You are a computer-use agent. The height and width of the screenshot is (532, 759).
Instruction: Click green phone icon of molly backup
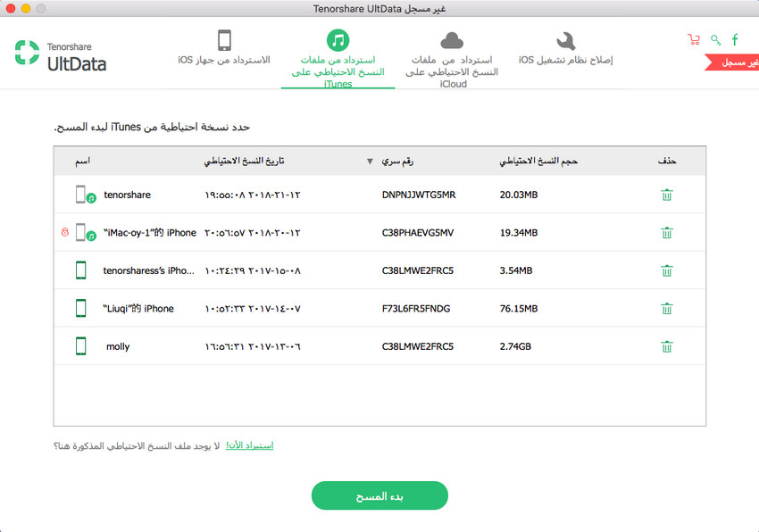pyautogui.click(x=81, y=346)
